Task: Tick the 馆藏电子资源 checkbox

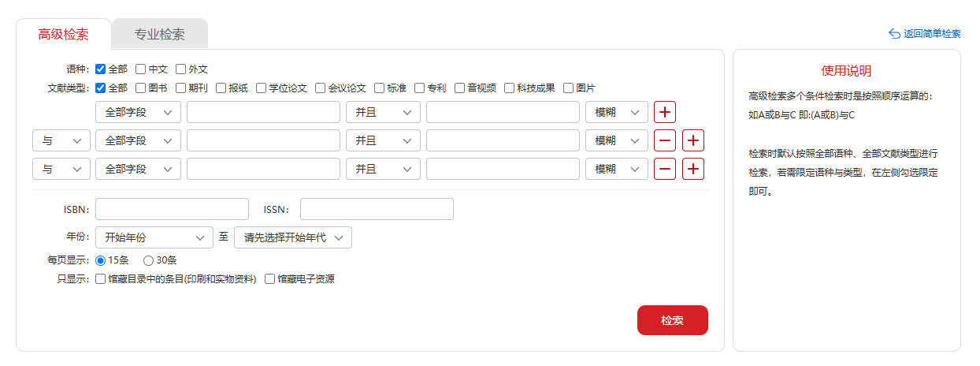Action: tap(270, 278)
